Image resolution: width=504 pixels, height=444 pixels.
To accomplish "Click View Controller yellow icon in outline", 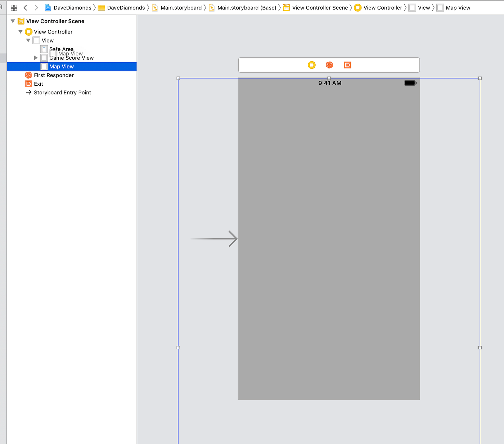I will click(29, 32).
